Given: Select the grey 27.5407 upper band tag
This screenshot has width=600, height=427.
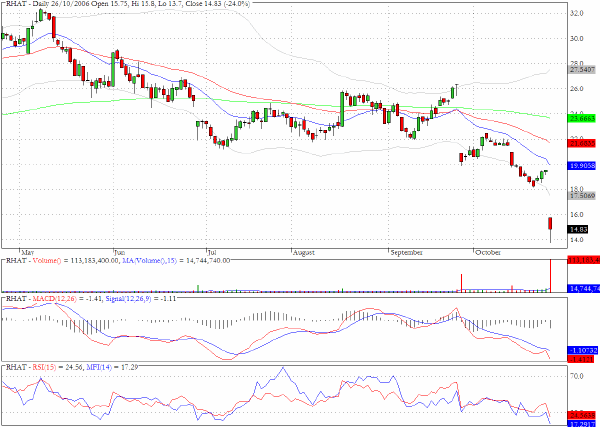Looking at the screenshot, I should coord(582,70).
